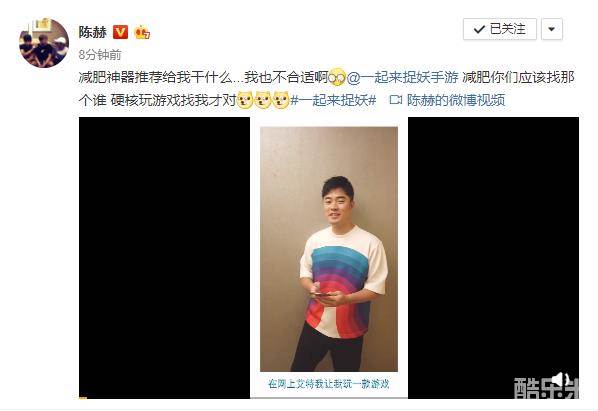
Task: Open the #一起来捉妖# hashtag topic
Action: 334,100
